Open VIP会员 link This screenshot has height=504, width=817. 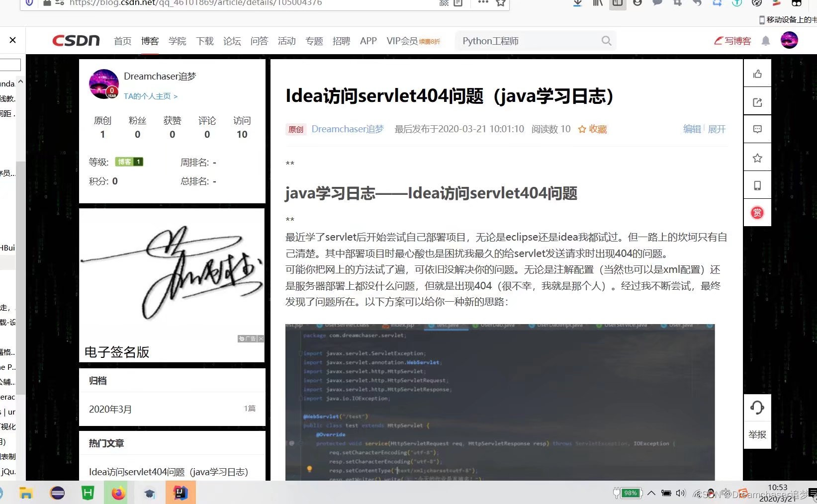pyautogui.click(x=413, y=41)
